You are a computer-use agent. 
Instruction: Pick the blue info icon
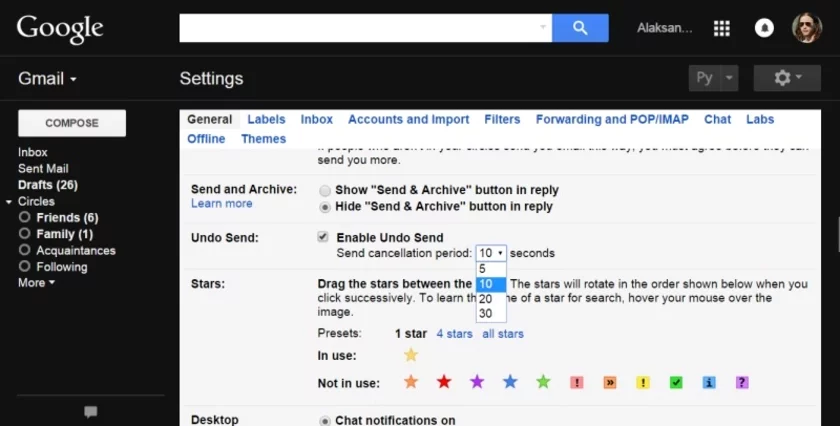[x=709, y=382]
